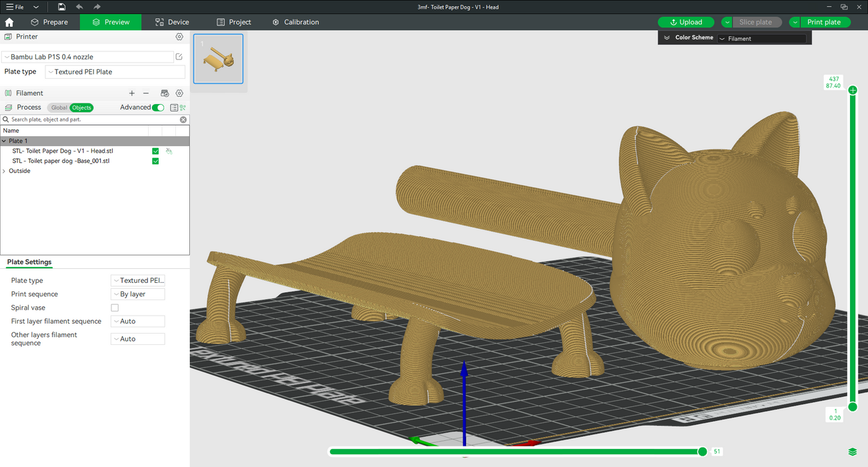Click the Upload button
This screenshot has width=868, height=467.
(685, 22)
